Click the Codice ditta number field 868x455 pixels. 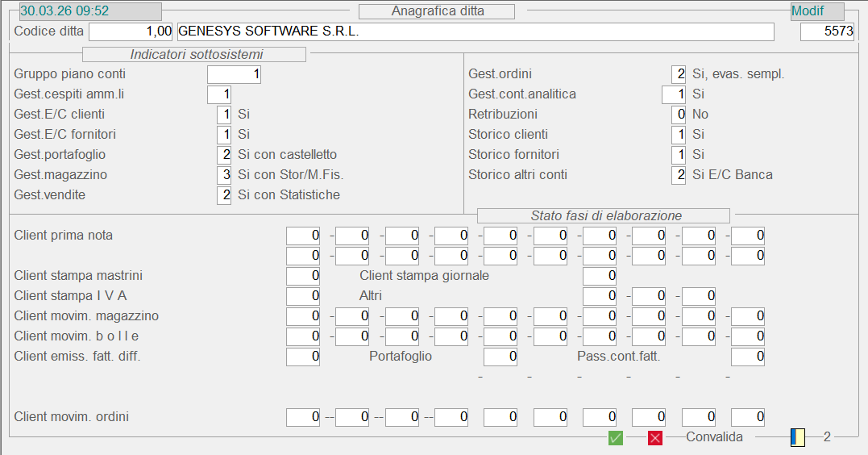tap(131, 31)
